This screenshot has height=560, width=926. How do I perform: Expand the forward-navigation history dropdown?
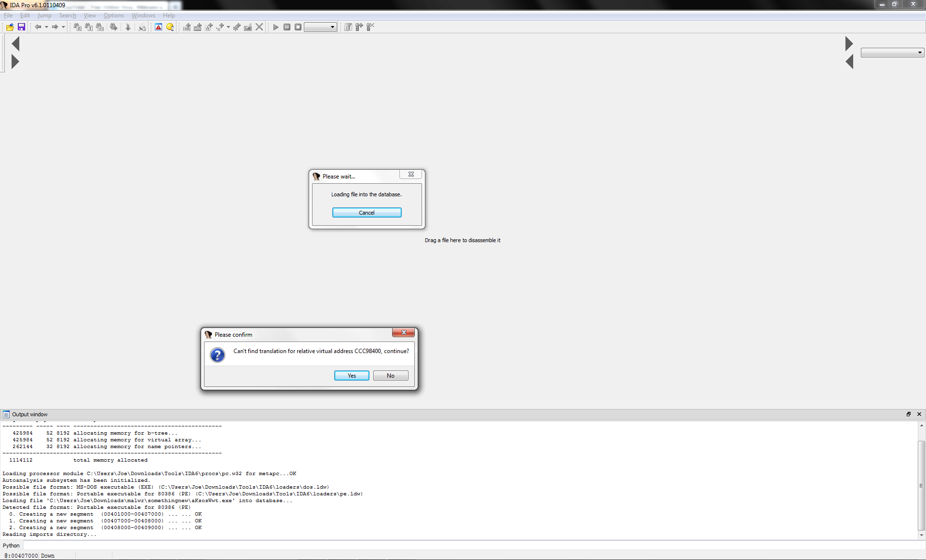coord(63,27)
